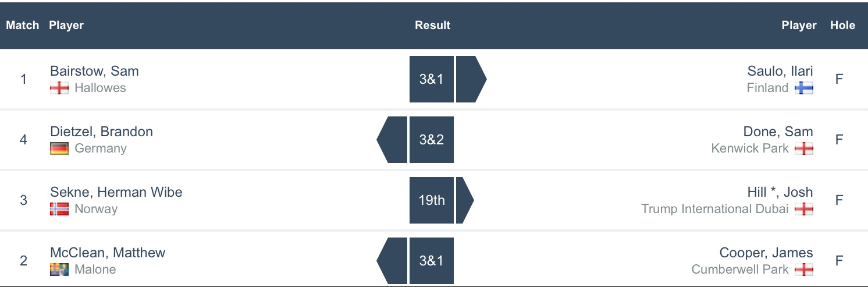
Task: Click the Hole column header
Action: click(842, 26)
